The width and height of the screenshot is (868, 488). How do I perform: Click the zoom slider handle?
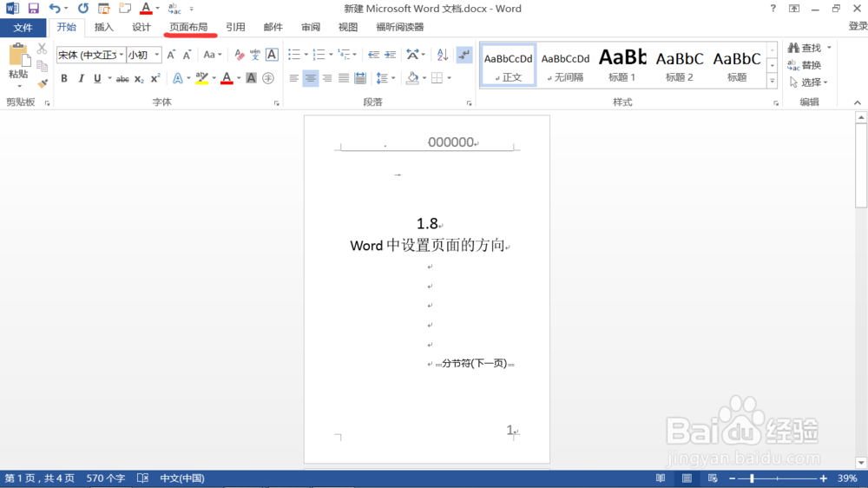752,478
